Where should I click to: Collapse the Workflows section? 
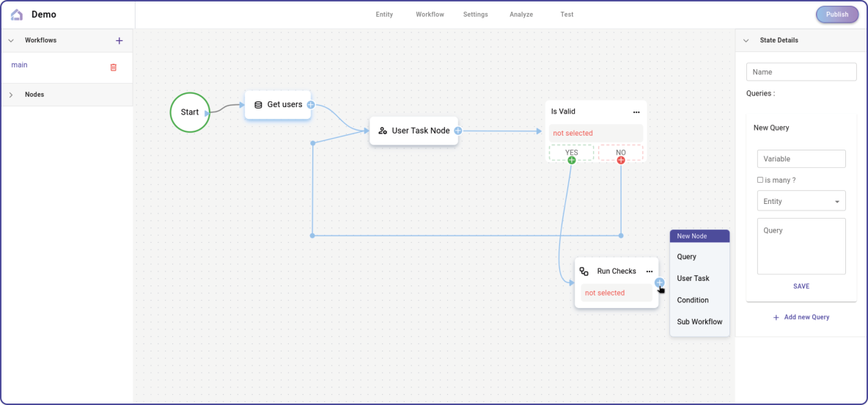[x=11, y=41]
